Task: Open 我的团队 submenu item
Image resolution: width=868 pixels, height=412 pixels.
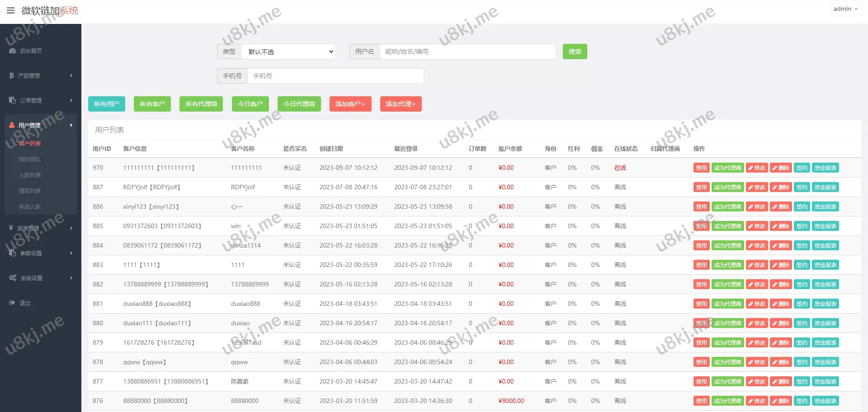Action: 30,159
